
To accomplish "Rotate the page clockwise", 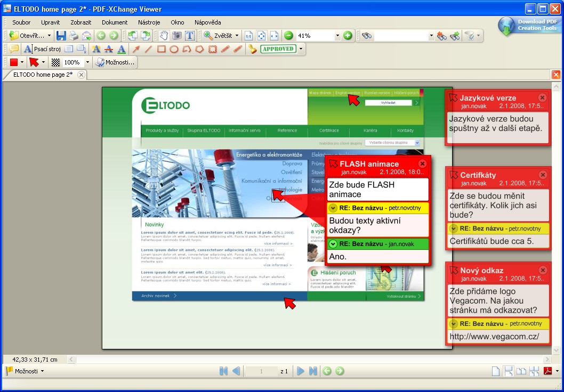I will (146, 36).
